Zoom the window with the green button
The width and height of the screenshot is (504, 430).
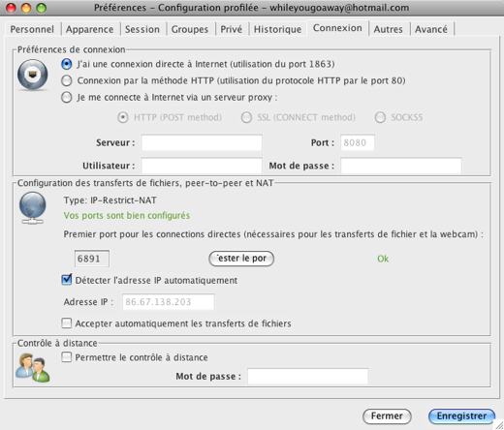[41, 8]
